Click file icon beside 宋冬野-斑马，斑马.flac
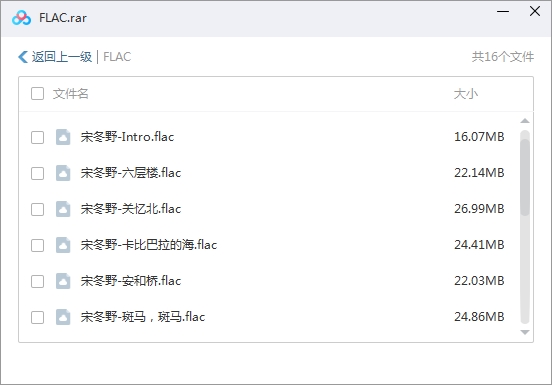Viewport: 552px width, 385px height. click(63, 317)
